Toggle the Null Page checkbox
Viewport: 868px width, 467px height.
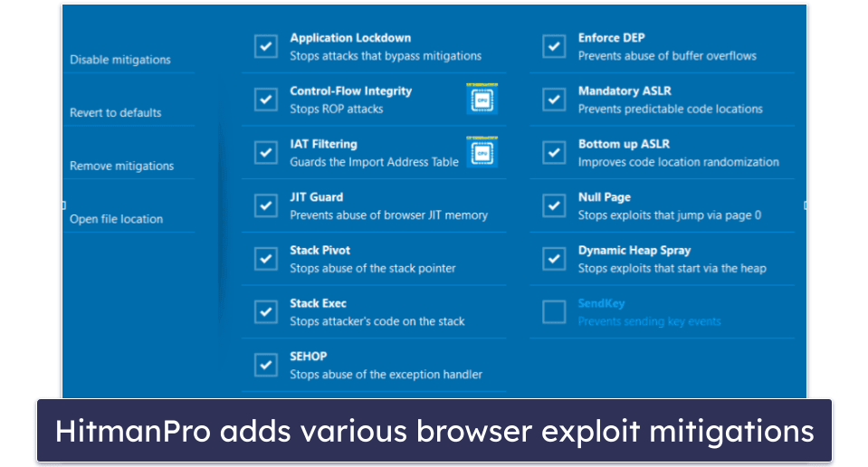point(554,205)
